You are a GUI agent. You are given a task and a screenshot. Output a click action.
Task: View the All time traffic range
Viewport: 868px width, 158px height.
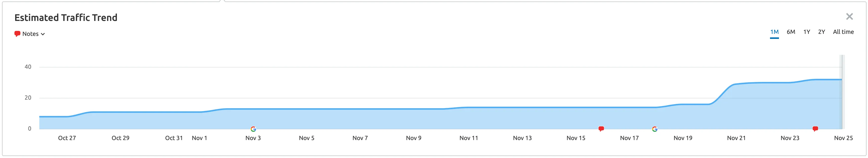pyautogui.click(x=843, y=32)
